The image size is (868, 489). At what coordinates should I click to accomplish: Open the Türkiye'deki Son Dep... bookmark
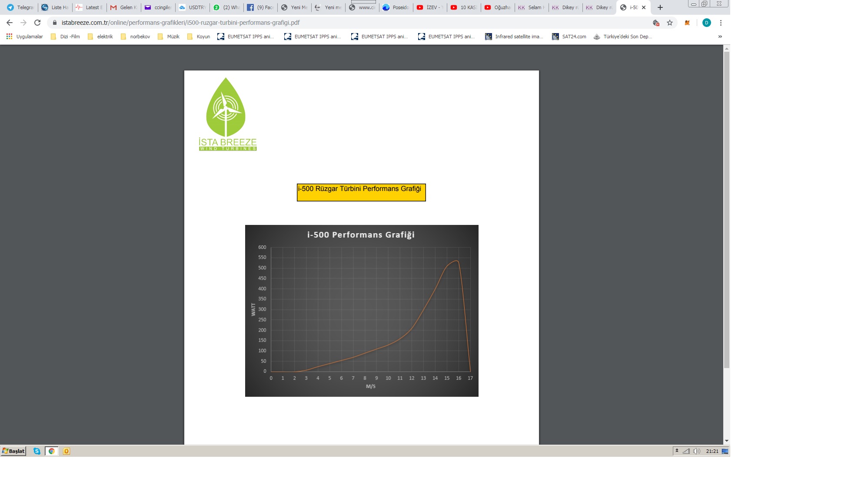[x=623, y=37]
